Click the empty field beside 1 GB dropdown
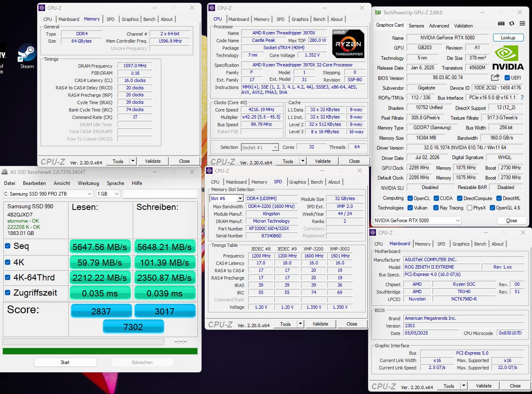Screen dimensions: 532x394 tap(160, 194)
